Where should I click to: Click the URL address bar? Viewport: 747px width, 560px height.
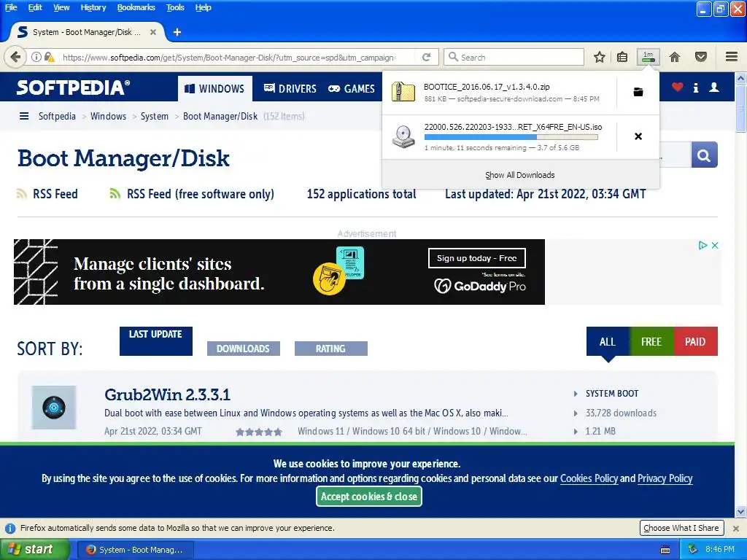(x=228, y=57)
